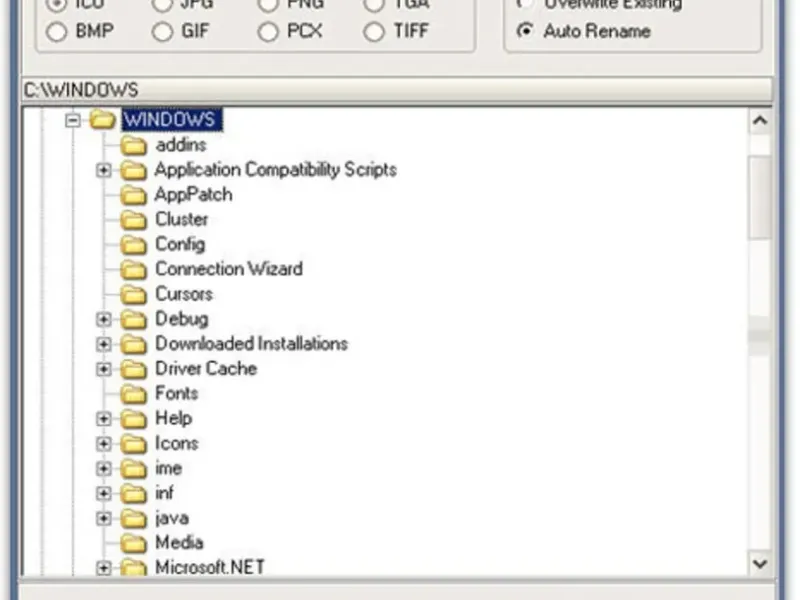Click the Config folder icon
Image resolution: width=800 pixels, height=600 pixels.
click(x=134, y=245)
